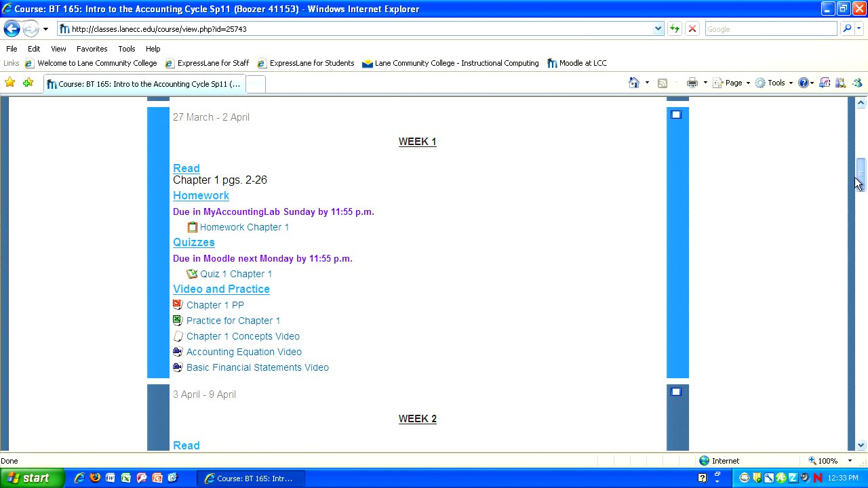Expand the address bar URL dropdown
The height and width of the screenshot is (488, 868).
658,28
